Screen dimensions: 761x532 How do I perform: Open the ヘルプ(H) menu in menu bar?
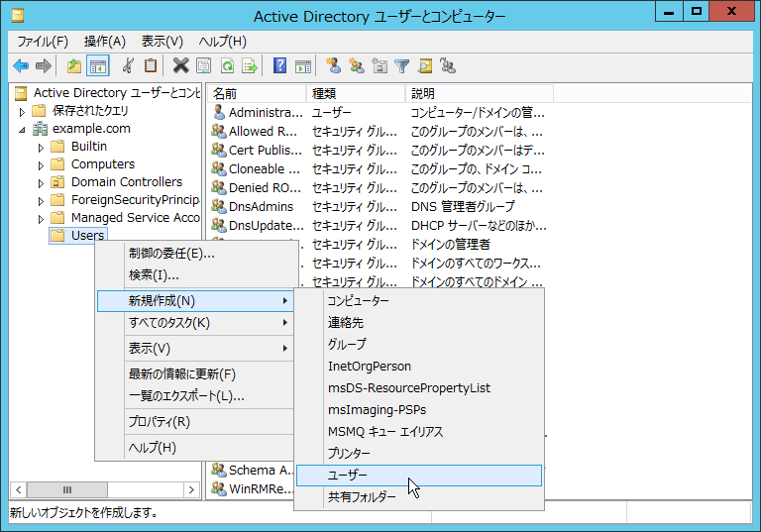pos(223,42)
